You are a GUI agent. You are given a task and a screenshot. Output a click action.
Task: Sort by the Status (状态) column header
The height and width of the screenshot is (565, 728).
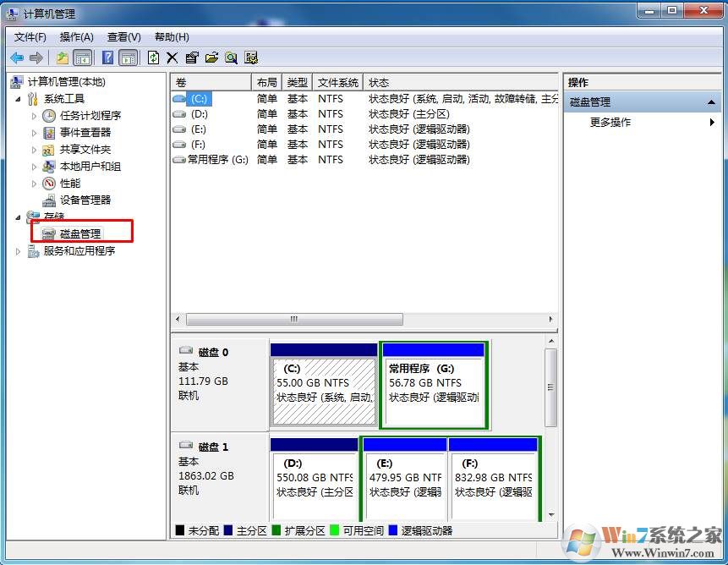point(461,83)
